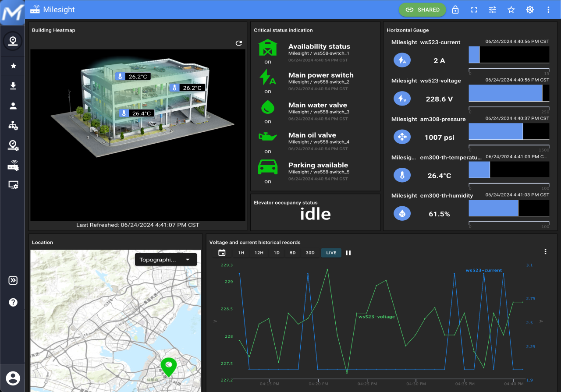Open the three-dot menu in the top bar
Viewport: 561px width, 392px height.
click(548, 9)
